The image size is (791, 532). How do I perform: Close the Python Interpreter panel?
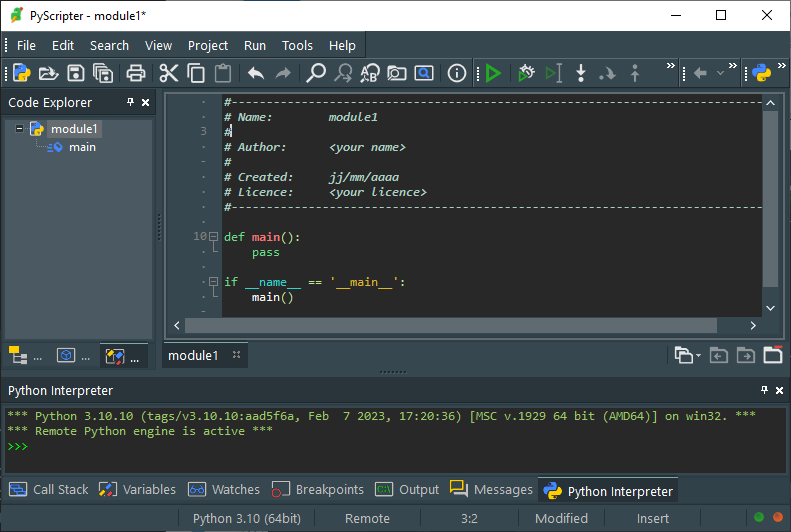[779, 390]
